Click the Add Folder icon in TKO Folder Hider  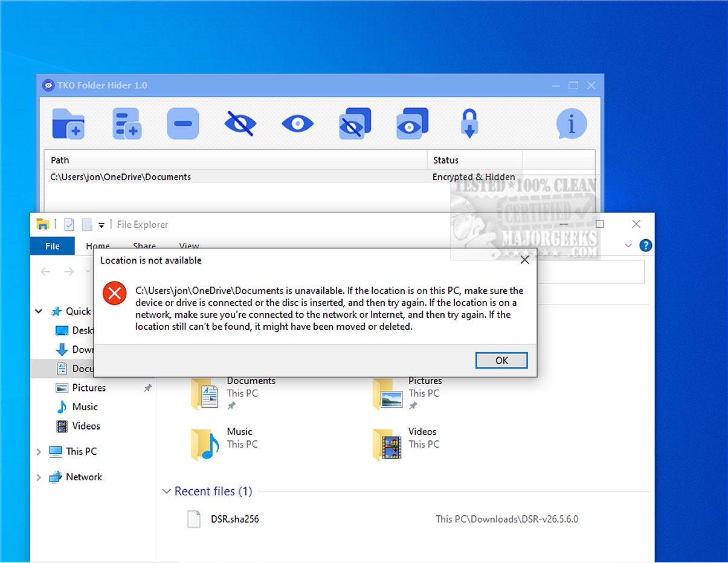coord(68,124)
